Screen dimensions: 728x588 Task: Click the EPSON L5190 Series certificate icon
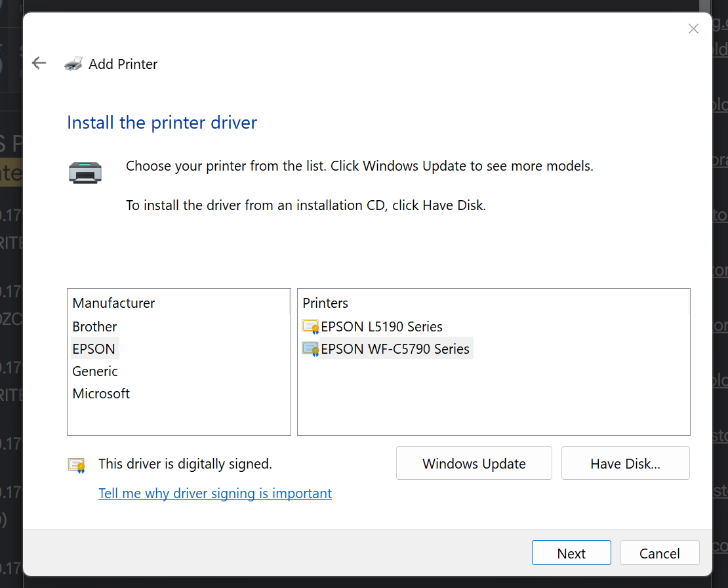tap(310, 327)
